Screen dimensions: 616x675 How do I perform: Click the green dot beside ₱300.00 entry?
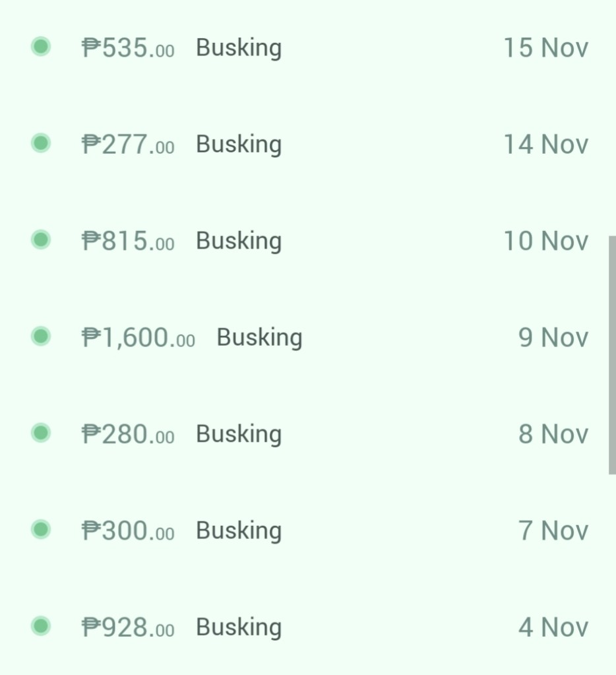(x=41, y=530)
